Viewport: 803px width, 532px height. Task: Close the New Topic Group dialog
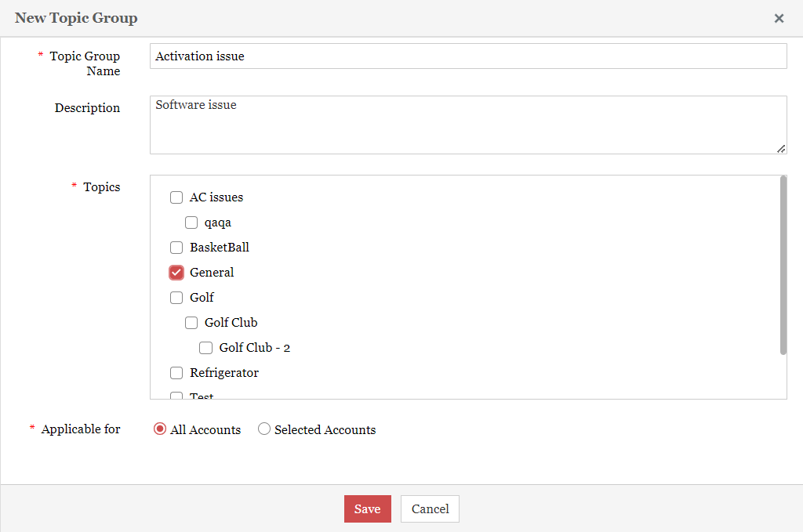tap(779, 18)
